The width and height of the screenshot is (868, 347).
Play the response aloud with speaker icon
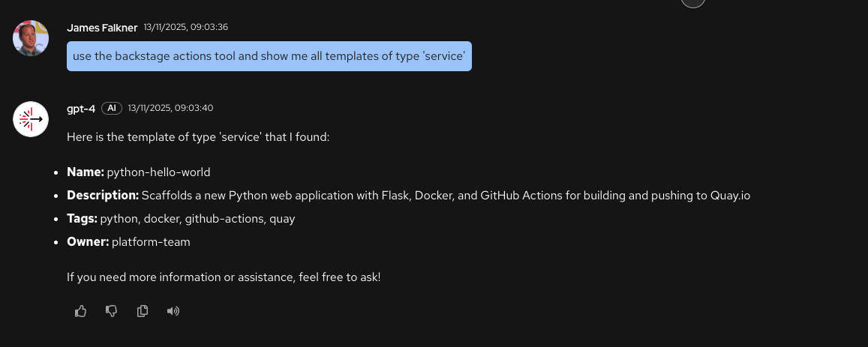173,311
